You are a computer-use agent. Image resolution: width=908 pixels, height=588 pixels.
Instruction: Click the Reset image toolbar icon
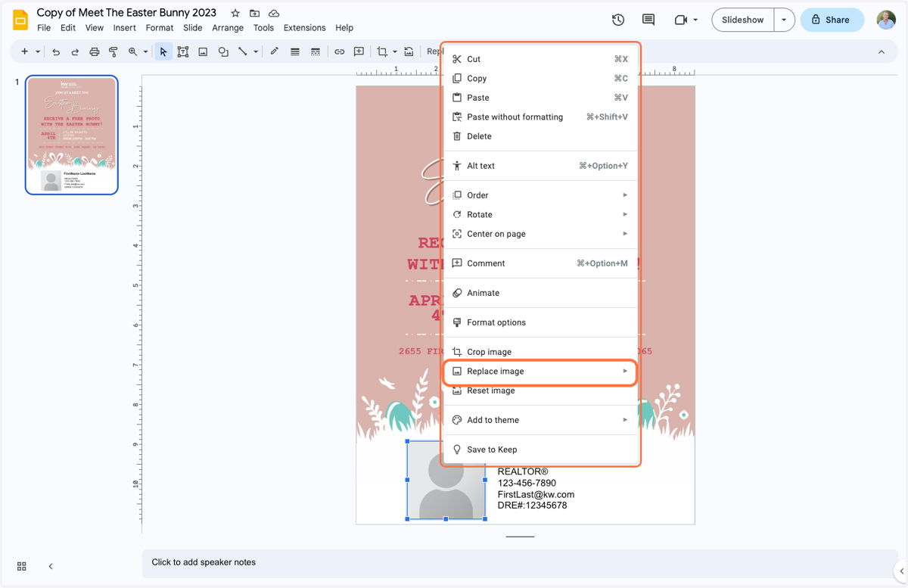tap(409, 51)
